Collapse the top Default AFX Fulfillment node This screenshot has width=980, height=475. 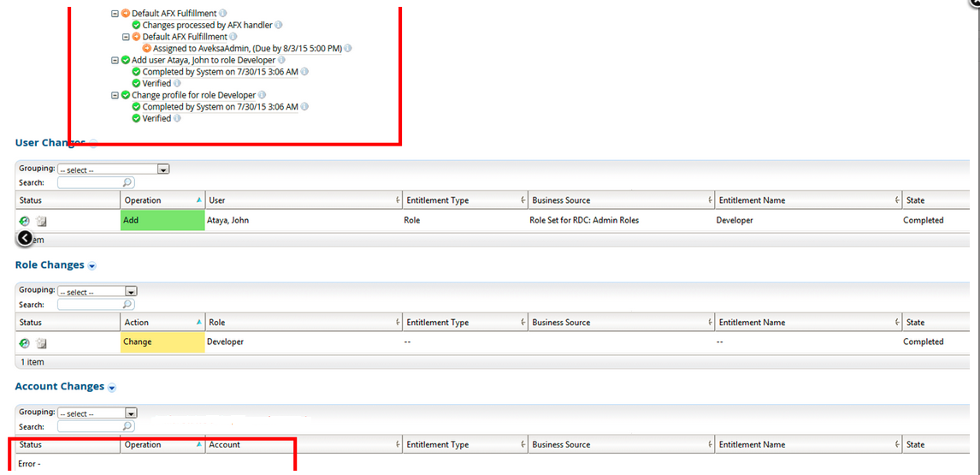[115, 14]
